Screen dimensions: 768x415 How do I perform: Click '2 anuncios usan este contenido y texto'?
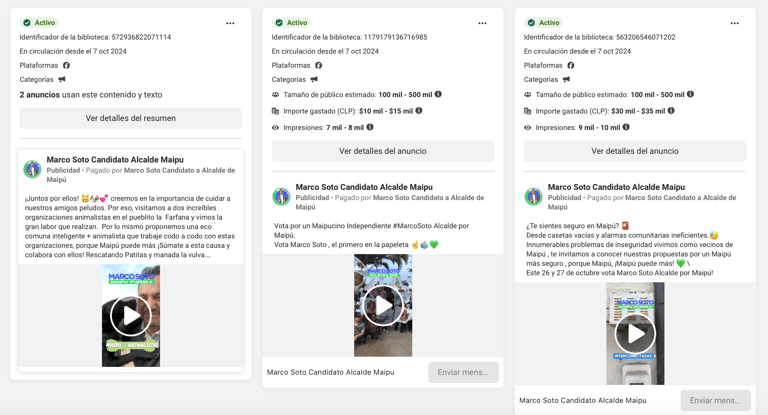click(91, 95)
